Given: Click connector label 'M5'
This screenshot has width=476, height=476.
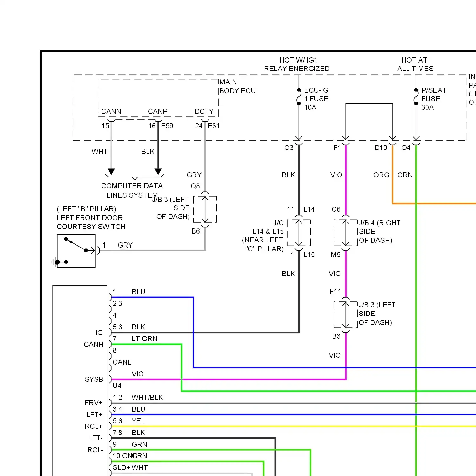Looking at the screenshot, I should click(x=335, y=255).
